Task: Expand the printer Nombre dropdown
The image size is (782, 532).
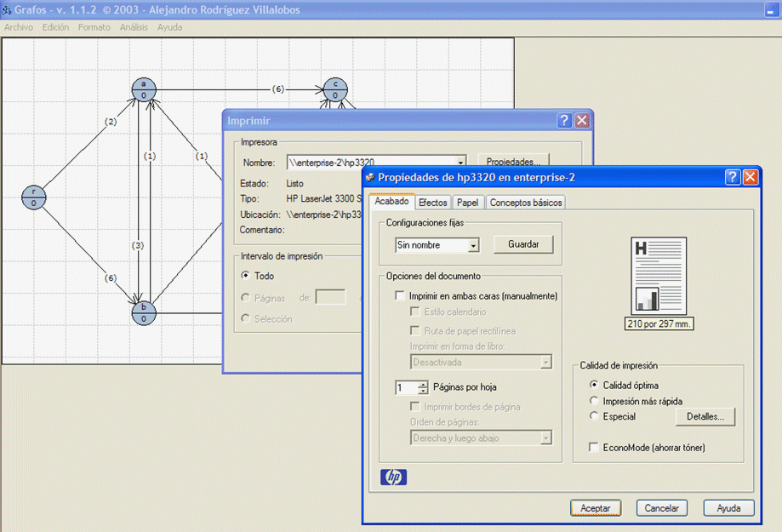Action: [460, 162]
